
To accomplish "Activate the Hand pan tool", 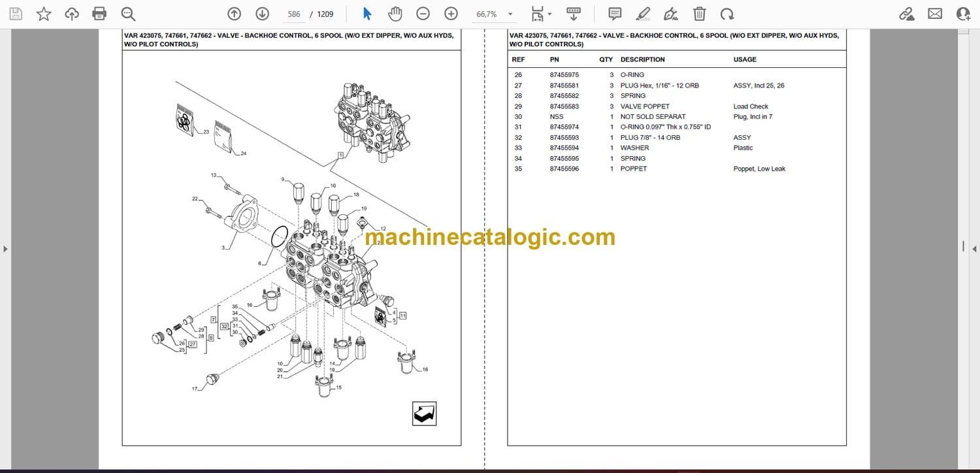I will coord(395,14).
